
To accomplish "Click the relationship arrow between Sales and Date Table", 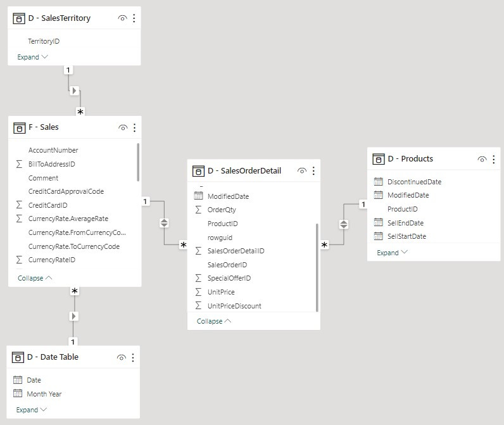I will tap(74, 315).
